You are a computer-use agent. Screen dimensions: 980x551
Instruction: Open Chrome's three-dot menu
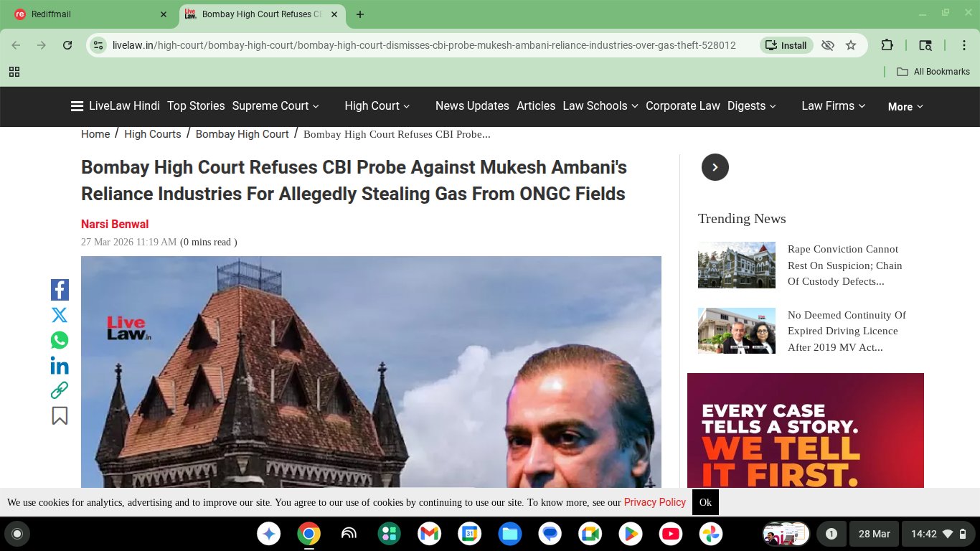click(x=964, y=45)
